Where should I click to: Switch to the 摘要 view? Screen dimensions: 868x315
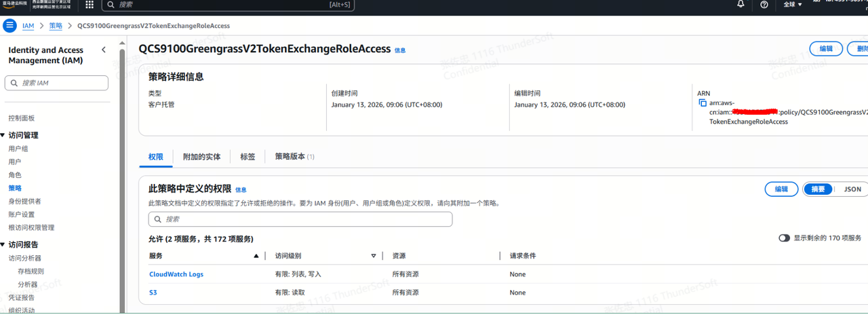818,189
